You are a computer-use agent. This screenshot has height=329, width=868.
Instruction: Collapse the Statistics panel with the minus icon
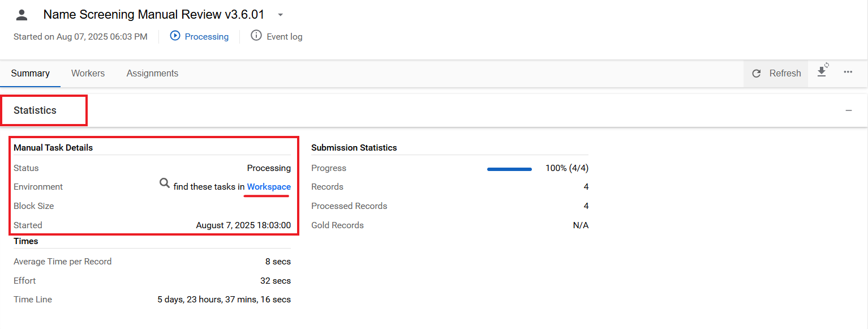click(849, 111)
